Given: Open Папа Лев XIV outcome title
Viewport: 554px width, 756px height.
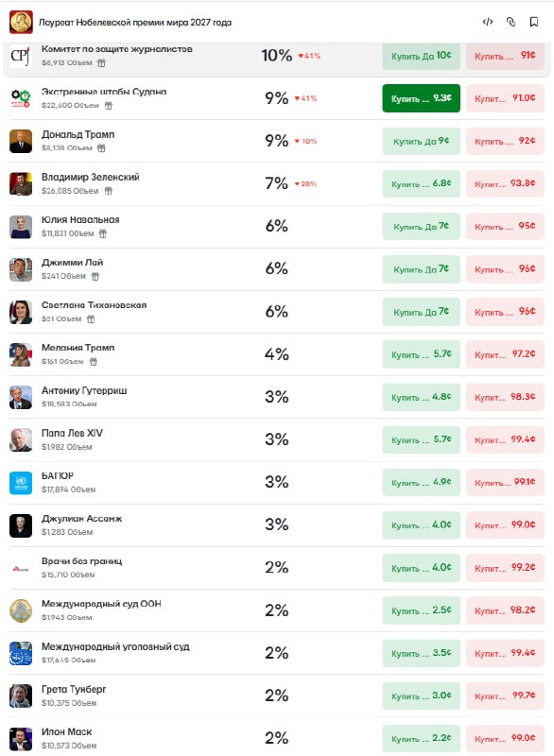Looking at the screenshot, I should (x=72, y=433).
